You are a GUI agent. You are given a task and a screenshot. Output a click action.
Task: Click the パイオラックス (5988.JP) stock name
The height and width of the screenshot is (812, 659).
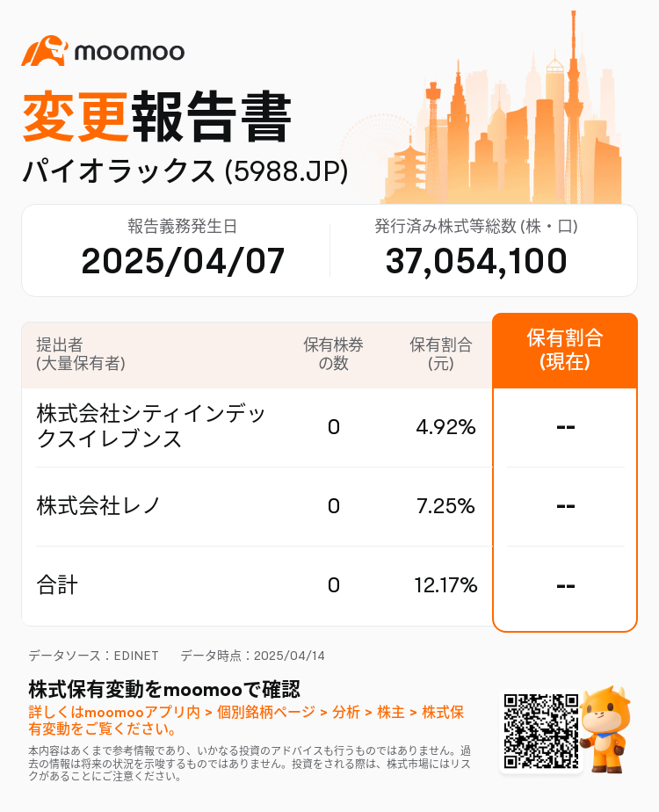pyautogui.click(x=185, y=171)
